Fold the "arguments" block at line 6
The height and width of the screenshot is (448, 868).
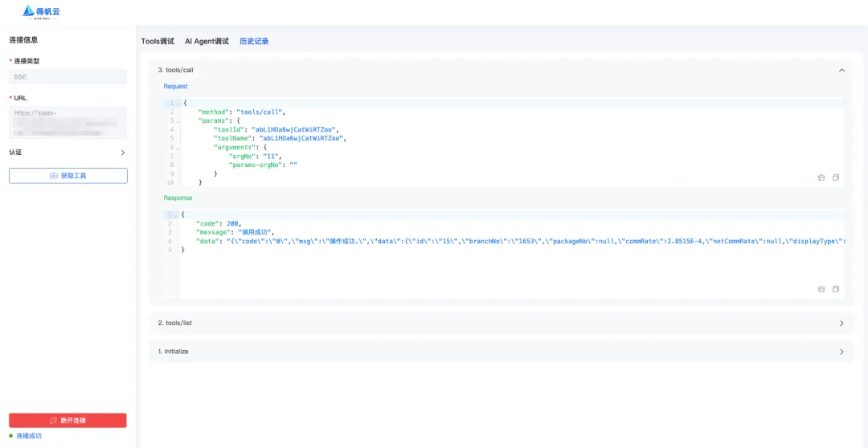pyautogui.click(x=177, y=147)
